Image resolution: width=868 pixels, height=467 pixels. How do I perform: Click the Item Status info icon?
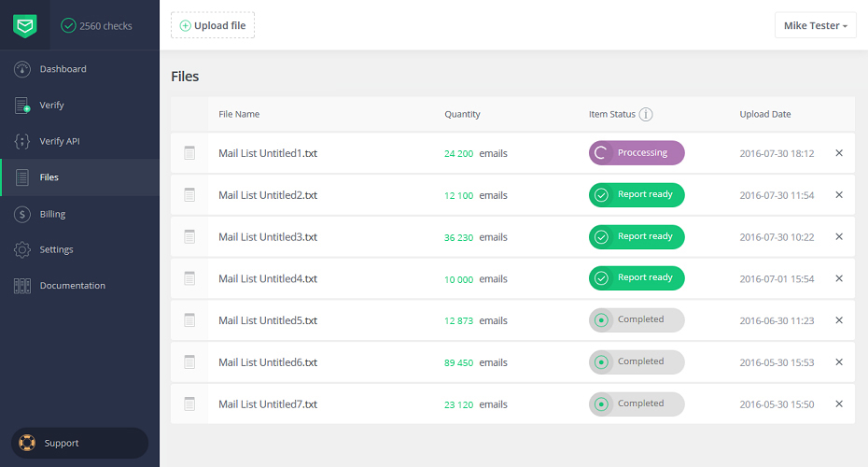point(646,114)
